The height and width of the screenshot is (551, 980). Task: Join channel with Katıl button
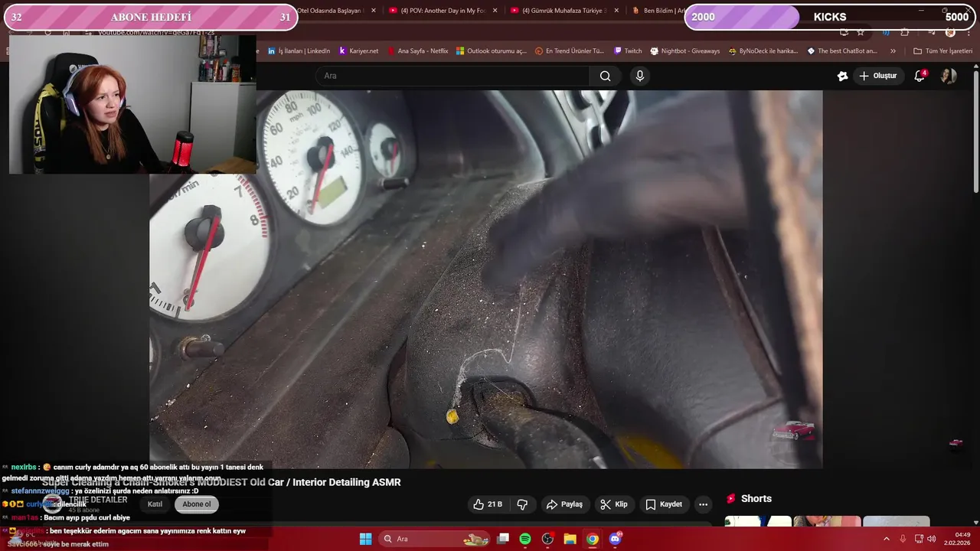tap(155, 504)
